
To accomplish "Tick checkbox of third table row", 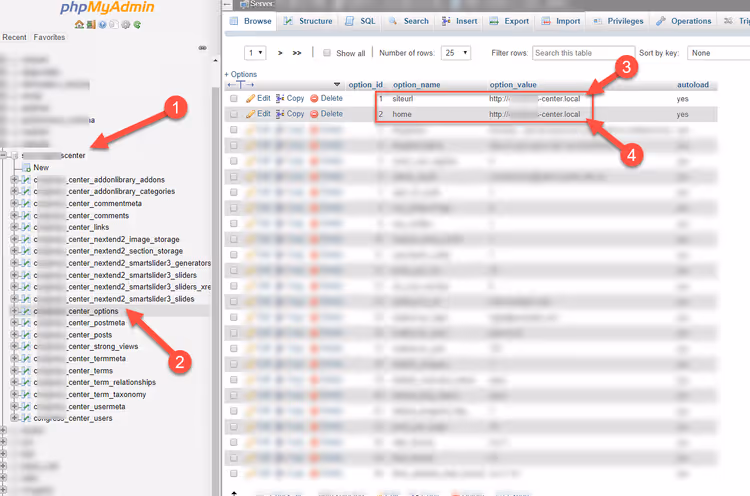I will (233, 130).
